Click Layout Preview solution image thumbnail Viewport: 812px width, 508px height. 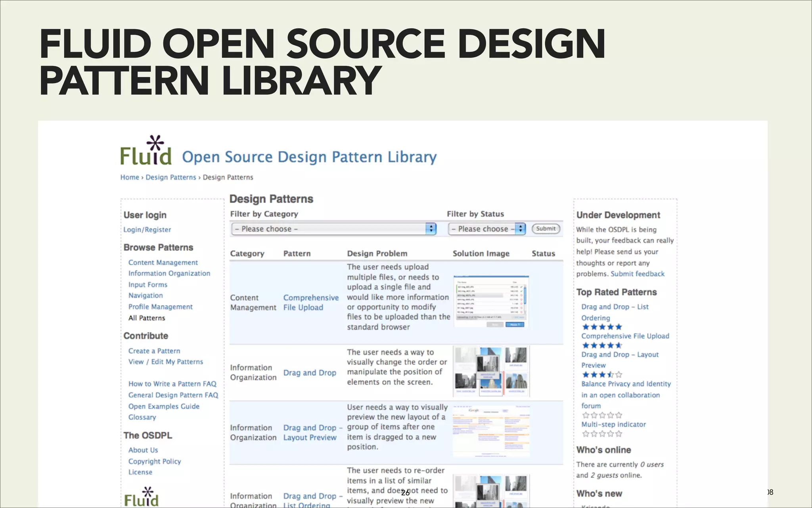pos(491,431)
